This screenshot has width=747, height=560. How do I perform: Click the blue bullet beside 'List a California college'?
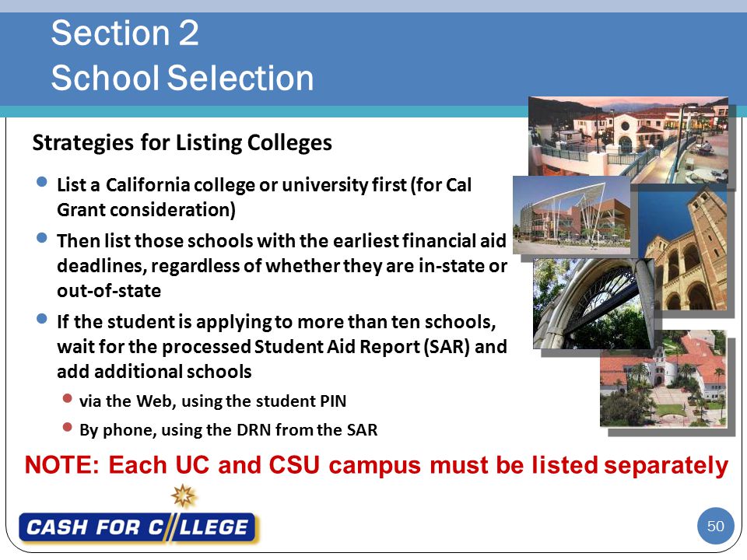[42, 182]
